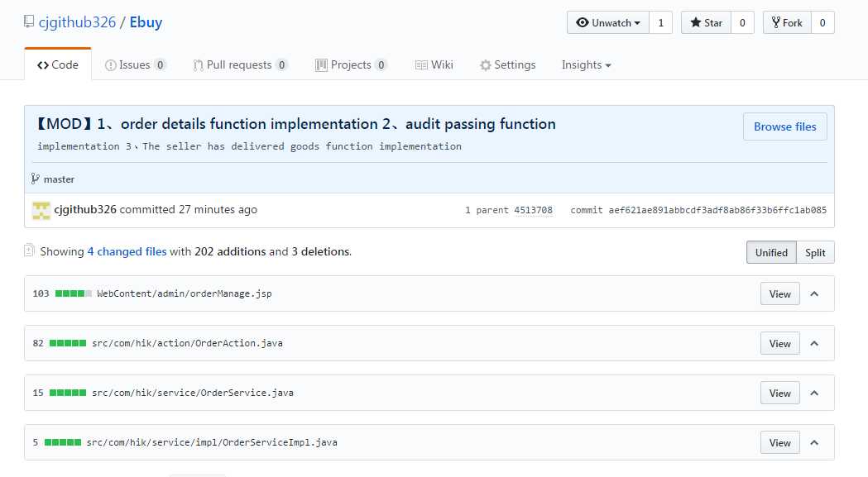Click the committer avatar image
This screenshot has width=868, height=477.
pyautogui.click(x=41, y=210)
